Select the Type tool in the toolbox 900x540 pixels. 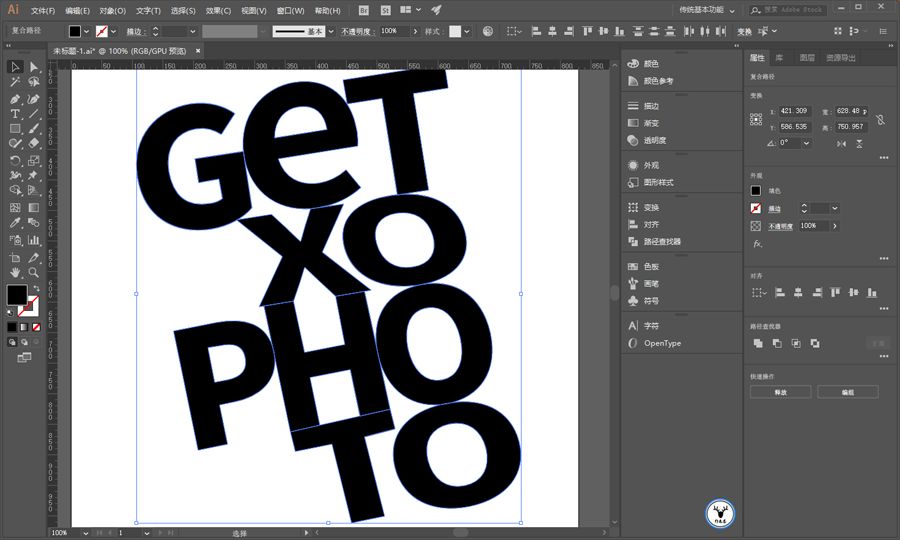tap(15, 114)
